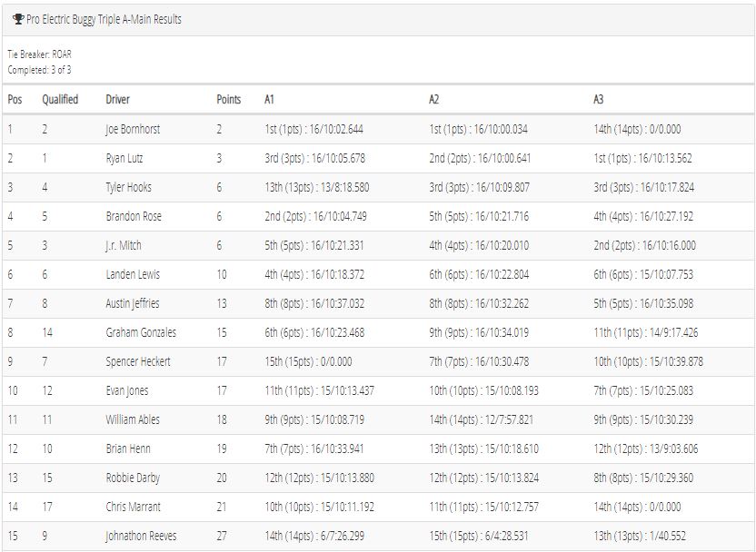Click Tyler Hooks in driver column

point(128,187)
